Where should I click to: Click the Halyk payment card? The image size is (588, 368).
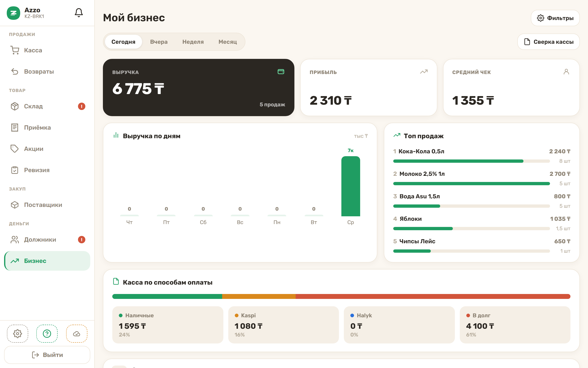pyautogui.click(x=399, y=325)
